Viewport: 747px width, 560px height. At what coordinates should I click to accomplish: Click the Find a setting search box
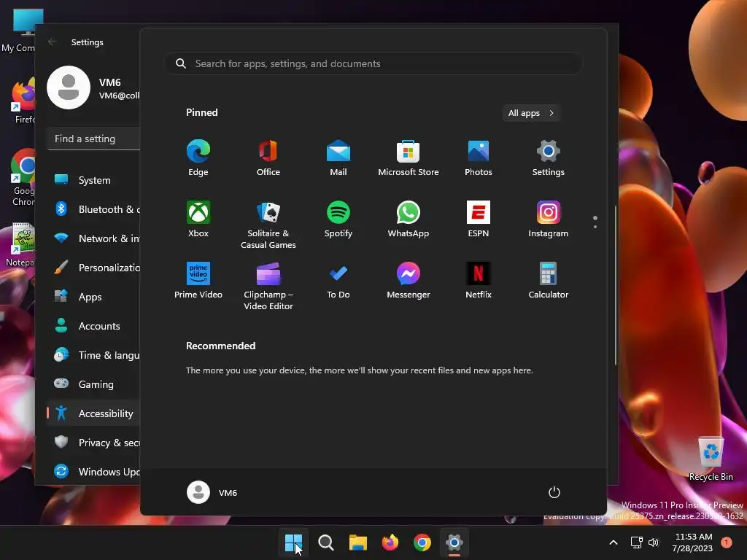coord(94,139)
